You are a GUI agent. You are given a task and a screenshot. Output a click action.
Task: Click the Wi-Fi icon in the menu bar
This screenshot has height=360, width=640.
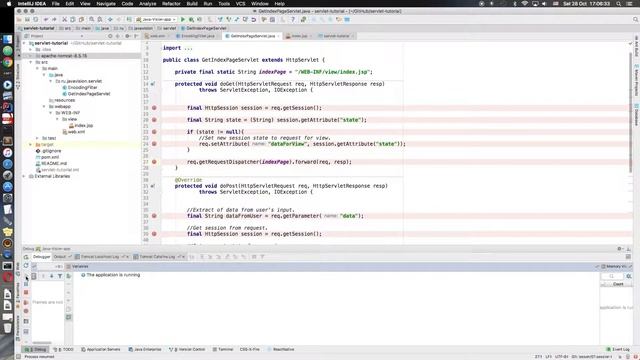[x=524, y=4]
